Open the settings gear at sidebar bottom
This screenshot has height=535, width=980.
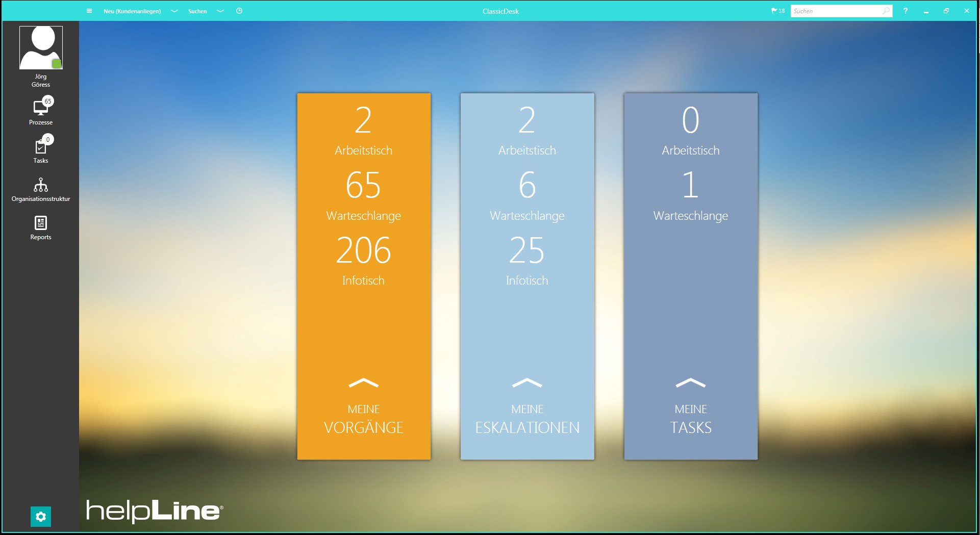pos(41,517)
